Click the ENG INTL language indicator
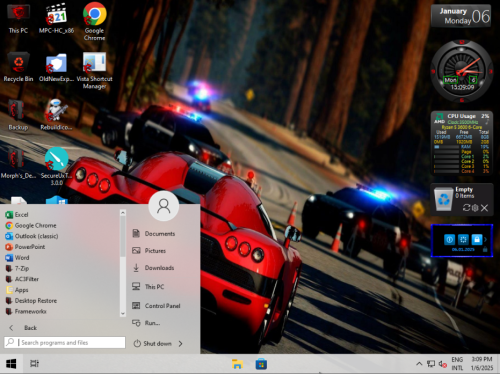 [457, 364]
